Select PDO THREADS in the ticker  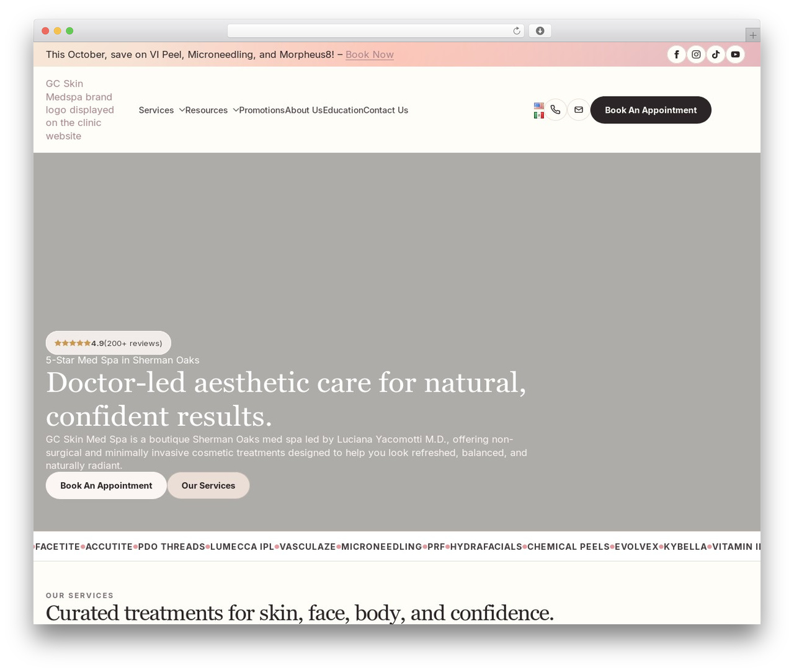pos(172,547)
